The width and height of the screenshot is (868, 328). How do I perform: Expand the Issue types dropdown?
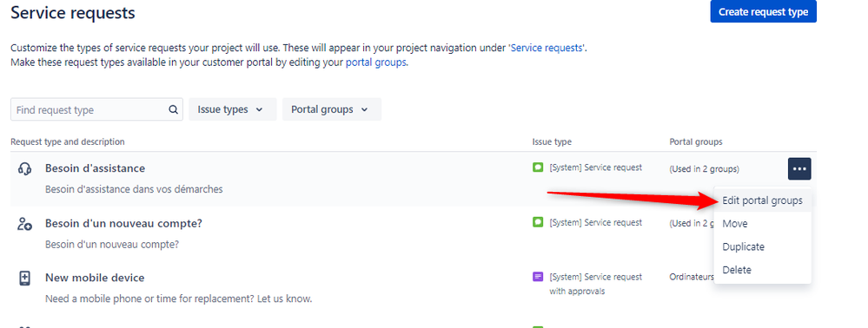(x=233, y=109)
